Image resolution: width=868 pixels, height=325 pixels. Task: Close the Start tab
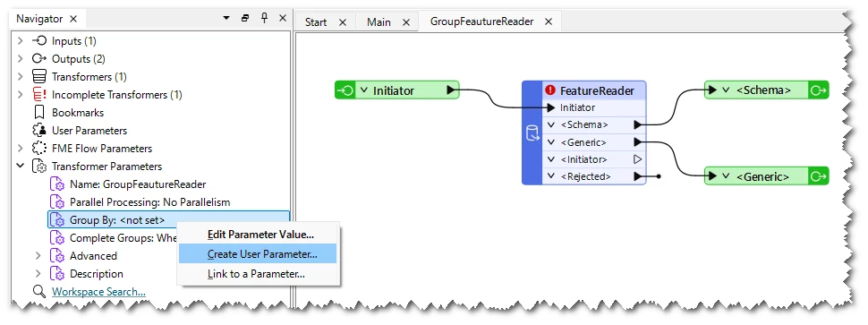(343, 22)
